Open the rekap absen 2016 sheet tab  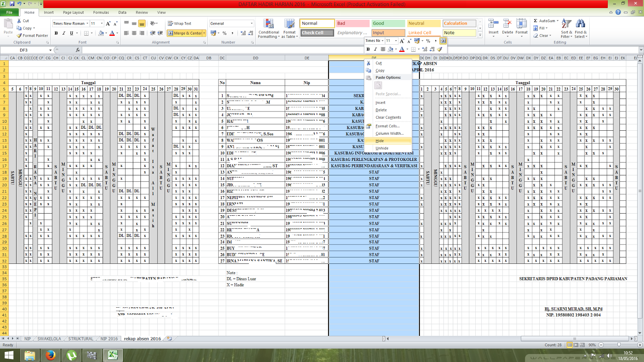[142, 339]
